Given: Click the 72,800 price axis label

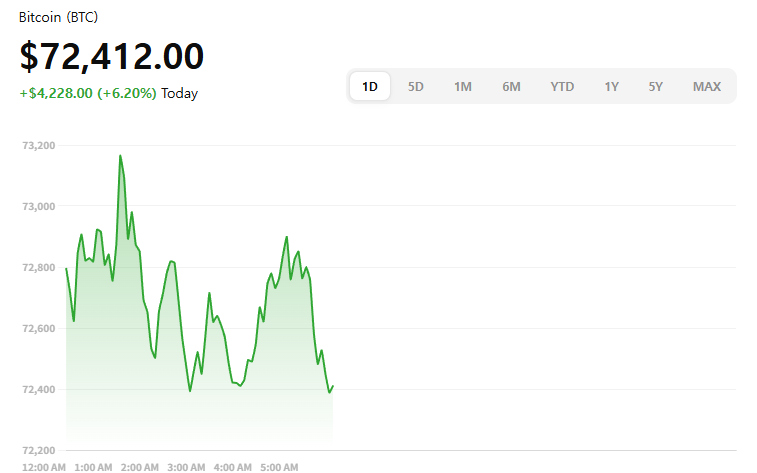Looking at the screenshot, I should tap(38, 268).
